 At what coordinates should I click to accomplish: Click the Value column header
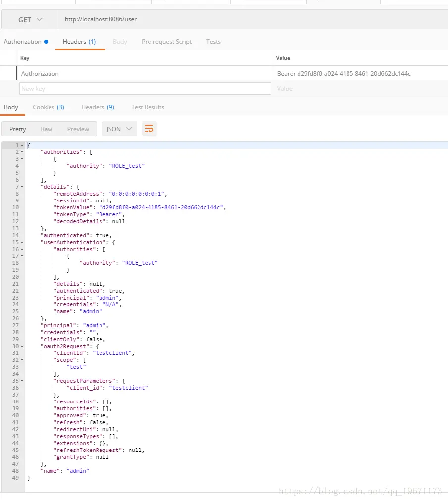coord(283,58)
